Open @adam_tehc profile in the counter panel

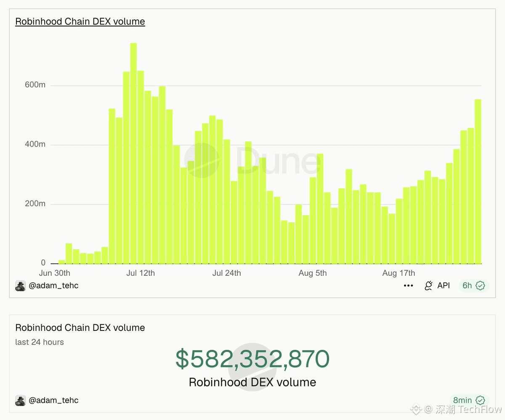[53, 400]
